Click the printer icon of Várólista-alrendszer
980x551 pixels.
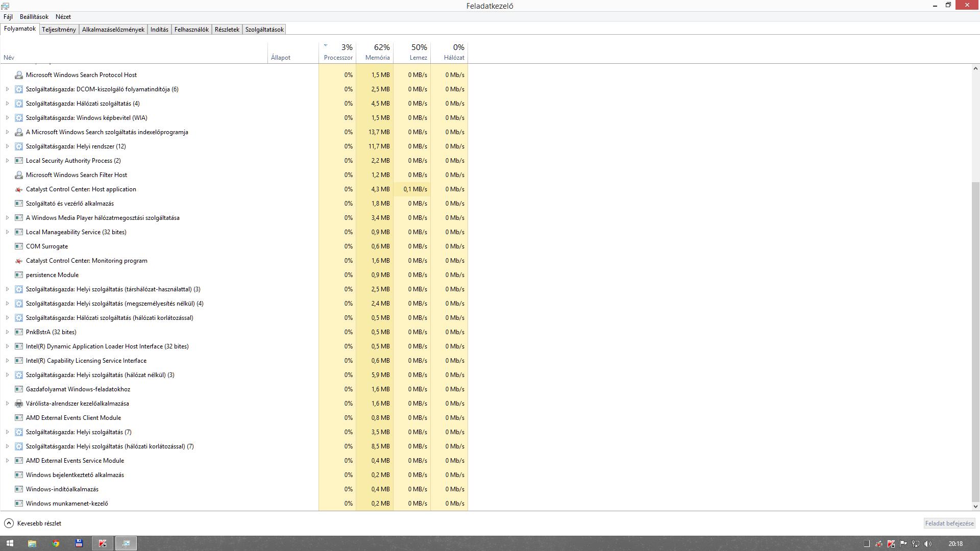tap(19, 404)
